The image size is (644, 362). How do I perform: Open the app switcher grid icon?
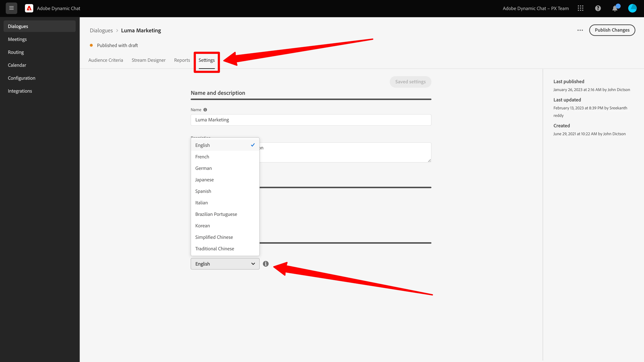point(581,8)
